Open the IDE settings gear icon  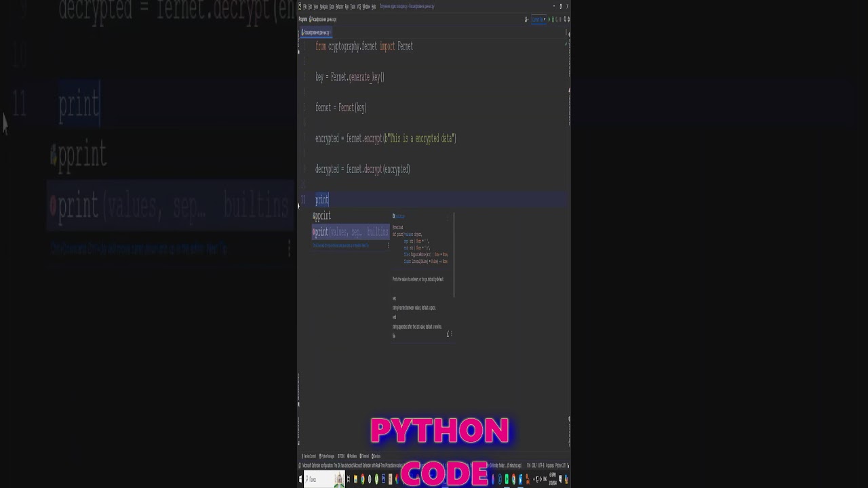pos(568,20)
